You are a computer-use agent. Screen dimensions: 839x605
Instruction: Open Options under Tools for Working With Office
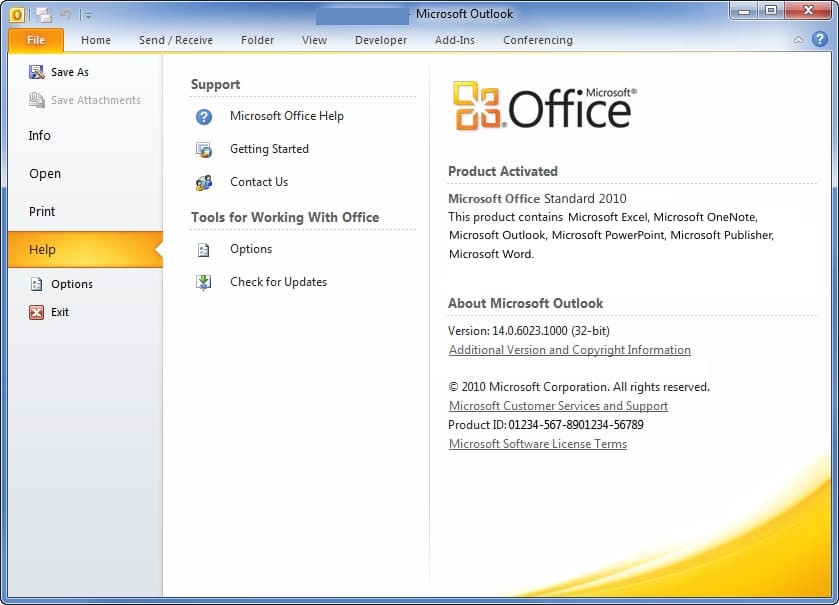250,249
